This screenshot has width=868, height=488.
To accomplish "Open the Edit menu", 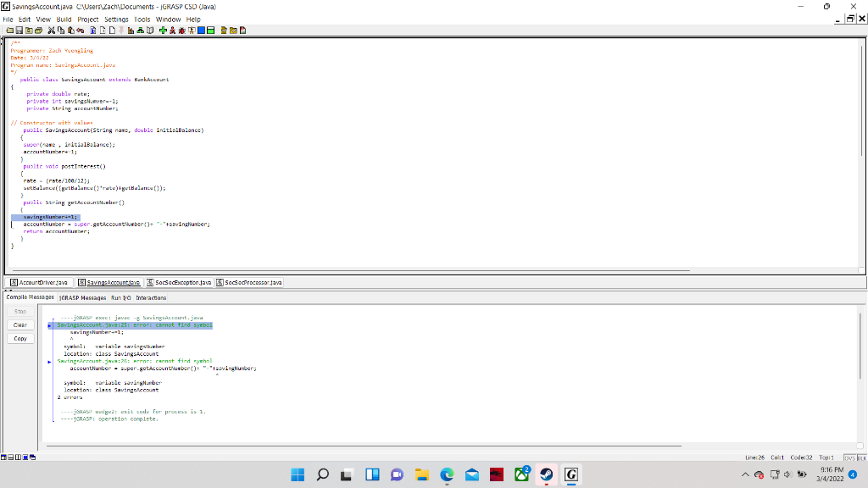I will coord(25,19).
